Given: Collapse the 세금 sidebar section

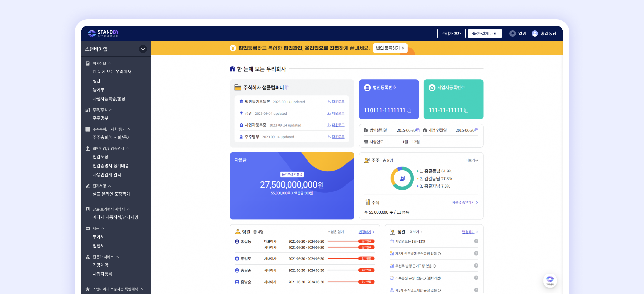Looking at the screenshot, I should [x=103, y=229].
